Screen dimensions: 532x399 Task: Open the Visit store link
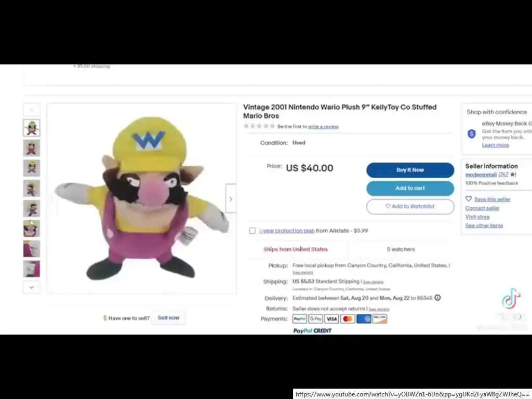[477, 217]
